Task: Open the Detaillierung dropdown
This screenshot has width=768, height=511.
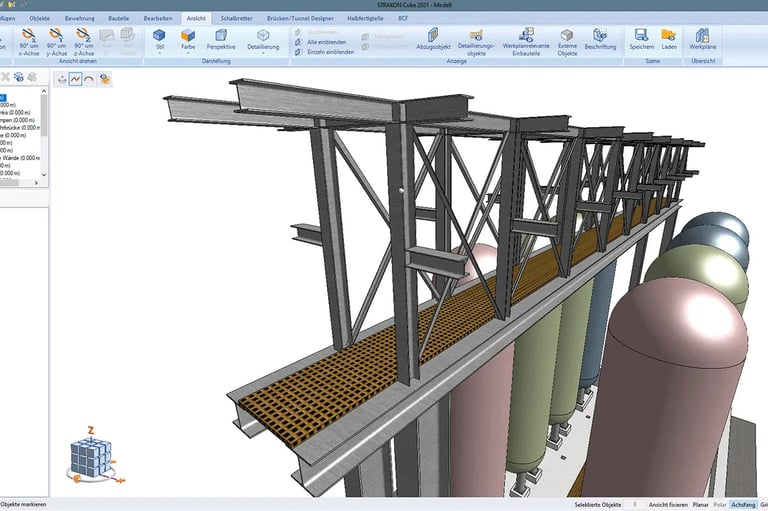Action: click(x=263, y=40)
